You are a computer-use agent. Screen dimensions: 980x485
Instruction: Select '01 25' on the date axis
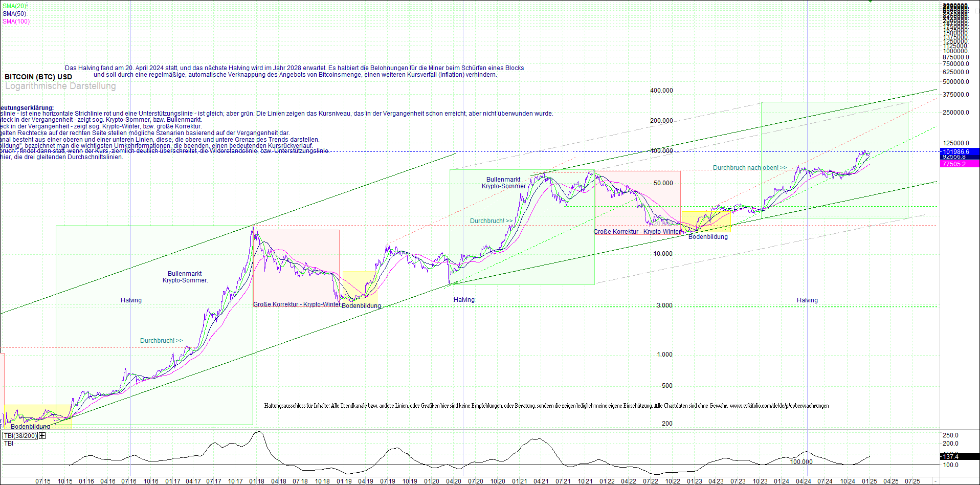pos(868,481)
